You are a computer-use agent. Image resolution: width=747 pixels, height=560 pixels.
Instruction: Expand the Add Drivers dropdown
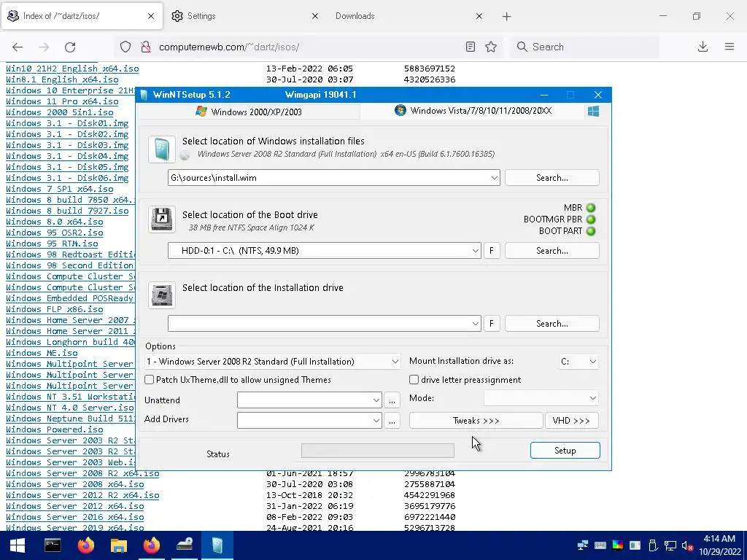coord(376,420)
